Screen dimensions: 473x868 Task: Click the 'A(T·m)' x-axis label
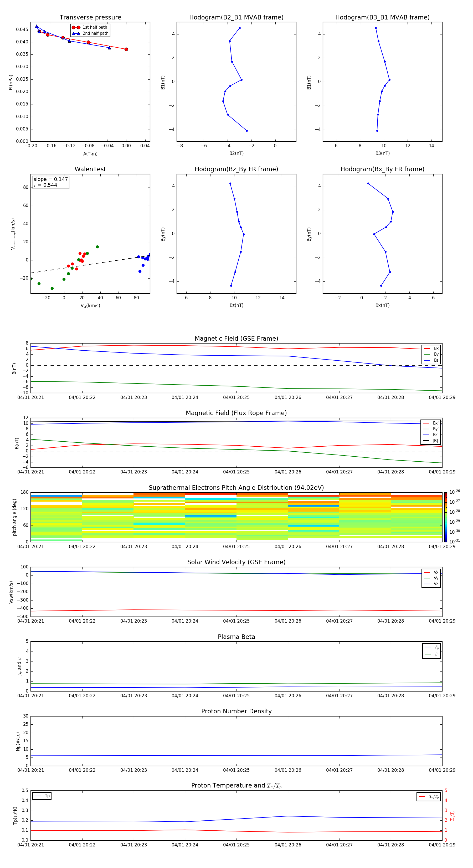click(x=90, y=154)
